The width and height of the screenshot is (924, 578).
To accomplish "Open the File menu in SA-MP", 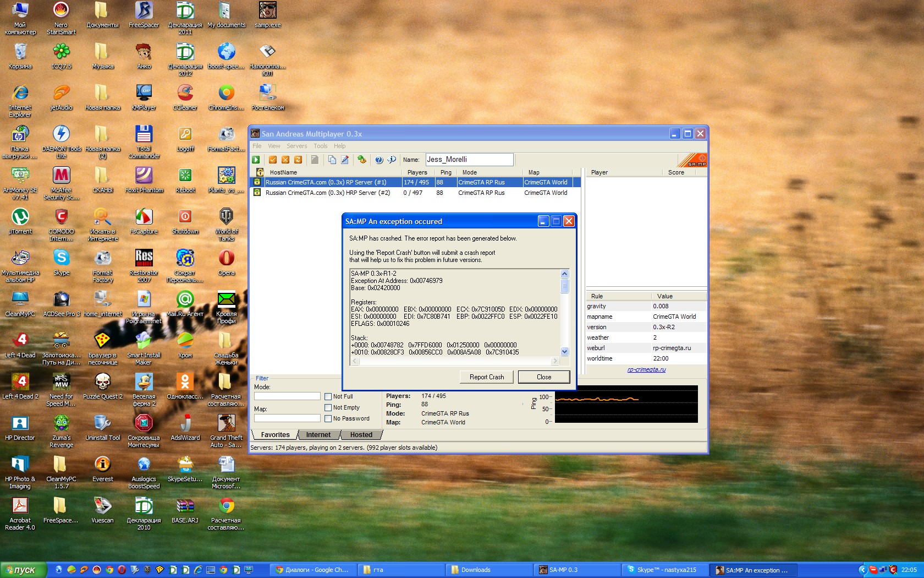I will pos(257,146).
